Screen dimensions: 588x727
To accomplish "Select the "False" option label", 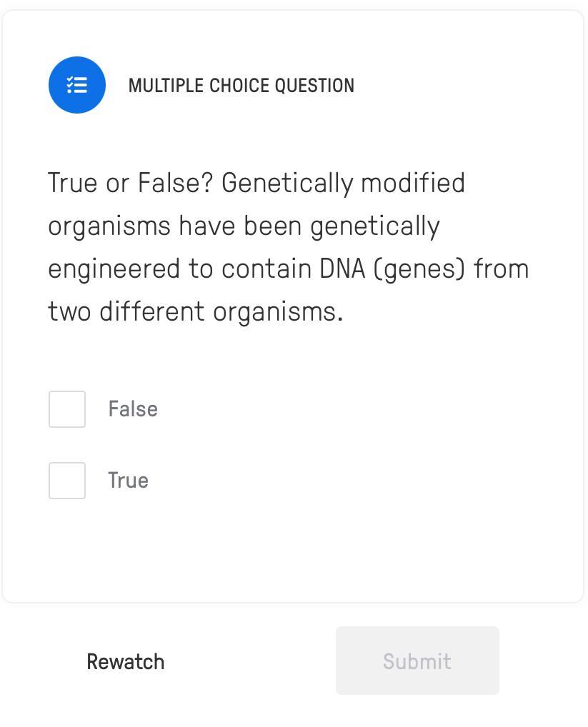I will click(133, 409).
